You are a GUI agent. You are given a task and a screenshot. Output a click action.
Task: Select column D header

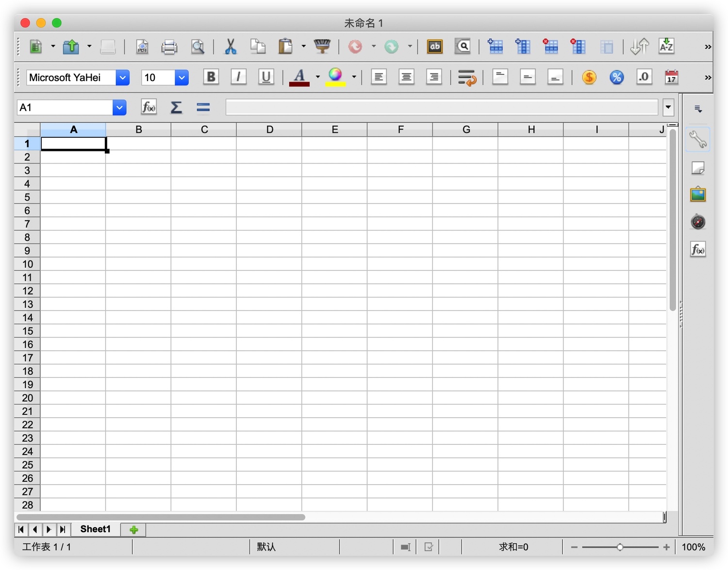click(269, 130)
